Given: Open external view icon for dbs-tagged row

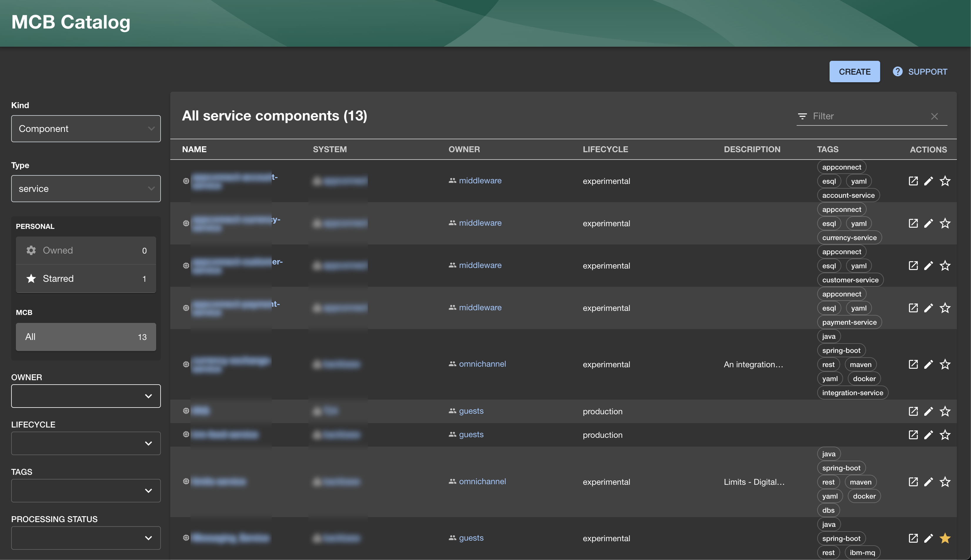Looking at the screenshot, I should click(x=913, y=482).
